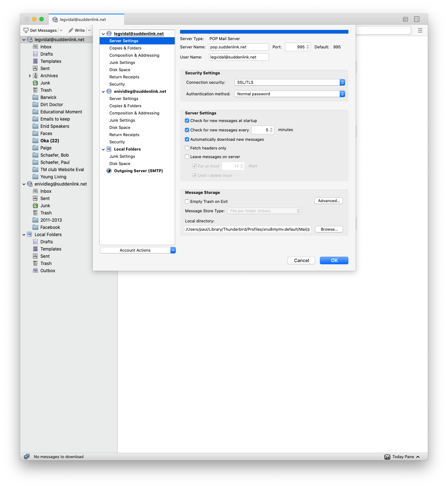Open the Write dropdown arrow
Image resolution: width=448 pixels, height=487 pixels.
[x=89, y=30]
